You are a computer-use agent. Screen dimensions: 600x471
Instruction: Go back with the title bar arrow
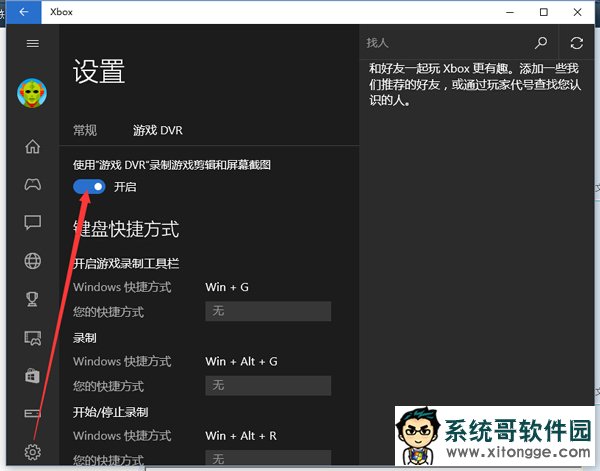pyautogui.click(x=24, y=12)
